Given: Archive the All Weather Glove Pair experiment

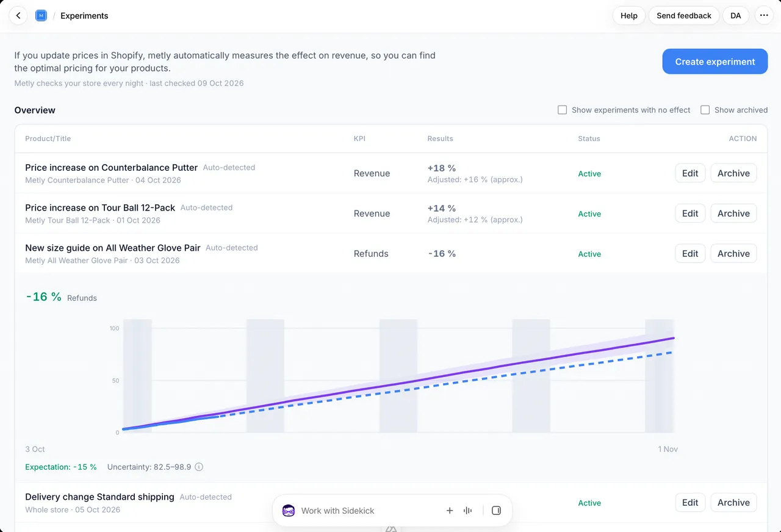Looking at the screenshot, I should coord(733,254).
